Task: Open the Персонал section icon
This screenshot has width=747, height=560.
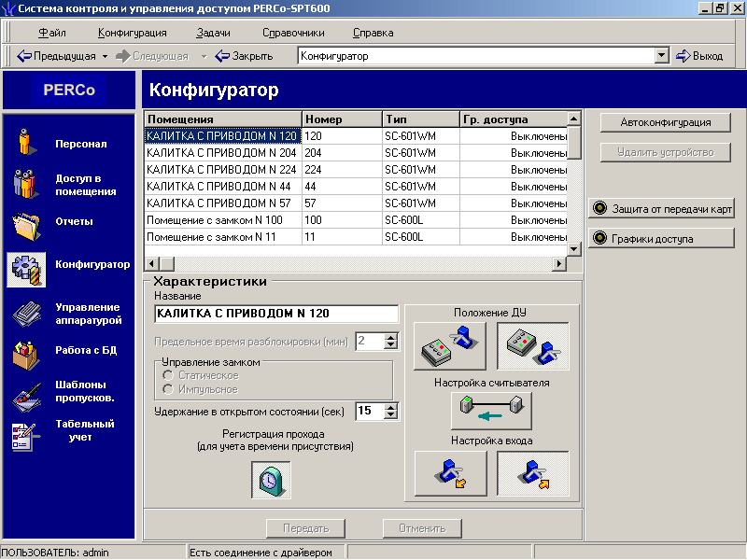Action: [26, 142]
